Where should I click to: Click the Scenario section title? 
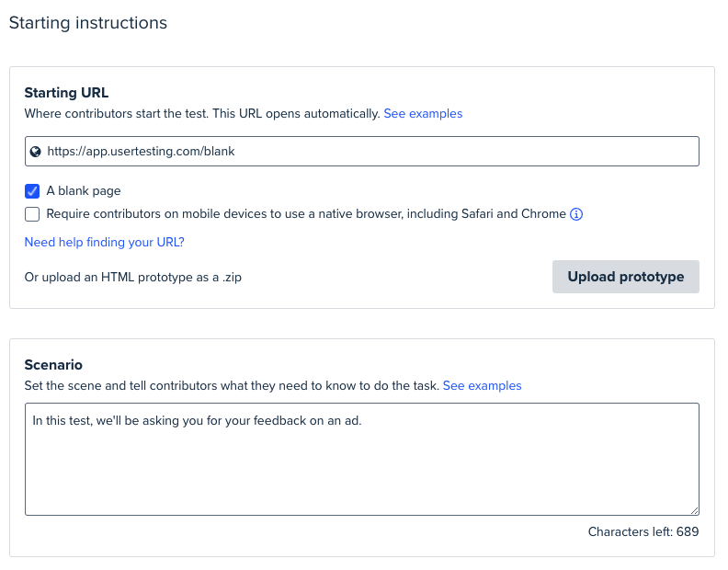(53, 365)
